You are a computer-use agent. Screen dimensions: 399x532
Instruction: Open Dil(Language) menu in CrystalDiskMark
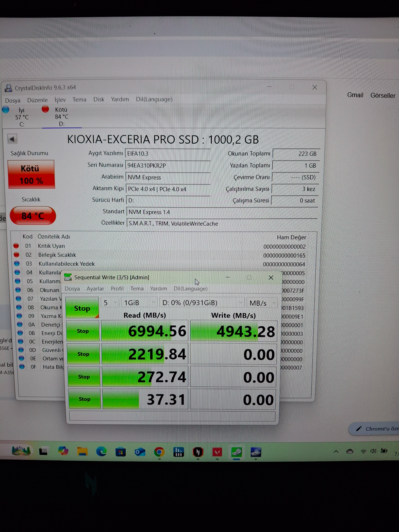190,288
